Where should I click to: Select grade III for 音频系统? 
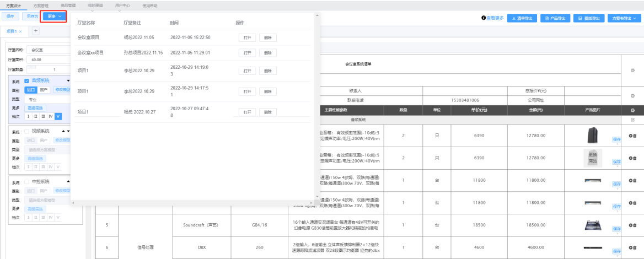(x=43, y=117)
